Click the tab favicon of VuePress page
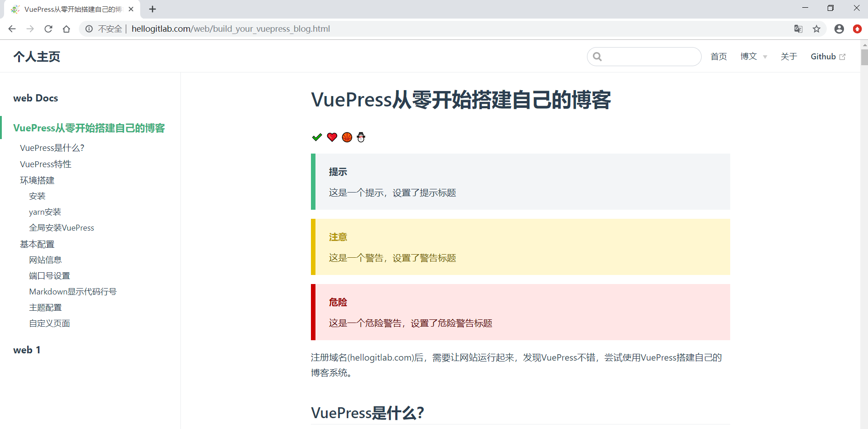This screenshot has width=868, height=429. (x=15, y=9)
